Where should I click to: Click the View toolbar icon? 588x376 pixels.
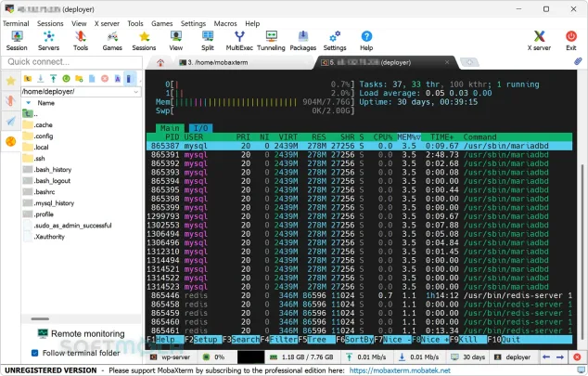pos(176,41)
